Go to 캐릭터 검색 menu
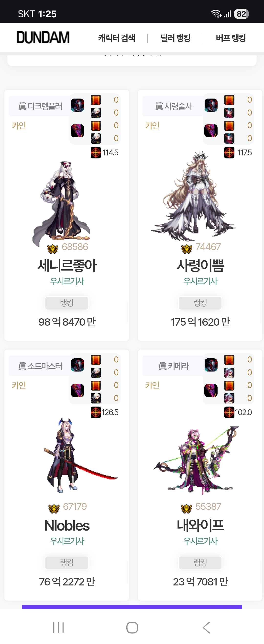 tap(116, 38)
